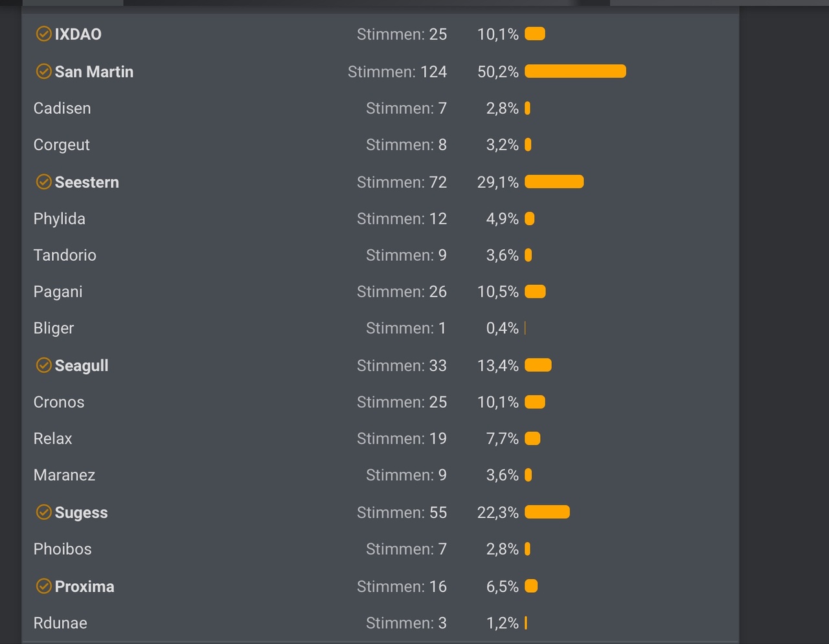Screen dimensions: 829x644
Task: Click the checkmark icon beside IXDAO
Action: point(43,34)
